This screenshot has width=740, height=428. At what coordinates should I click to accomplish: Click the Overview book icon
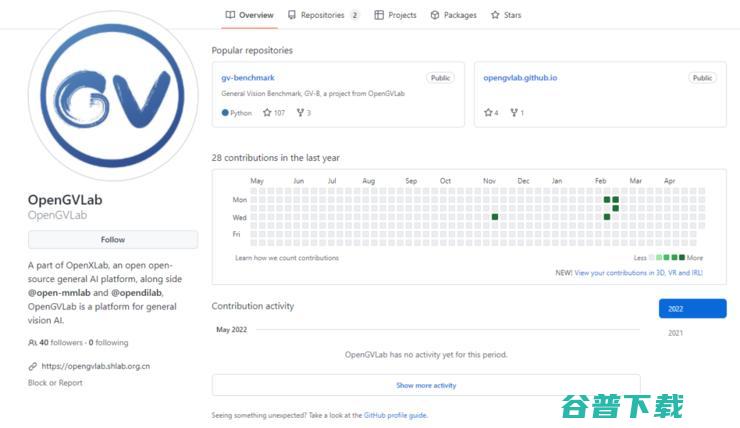230,15
